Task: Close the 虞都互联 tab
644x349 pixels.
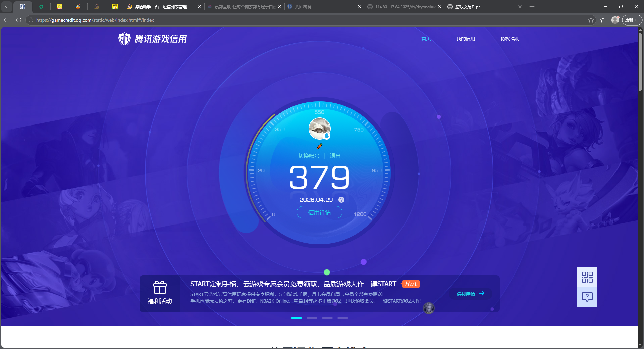Action: coord(279,7)
